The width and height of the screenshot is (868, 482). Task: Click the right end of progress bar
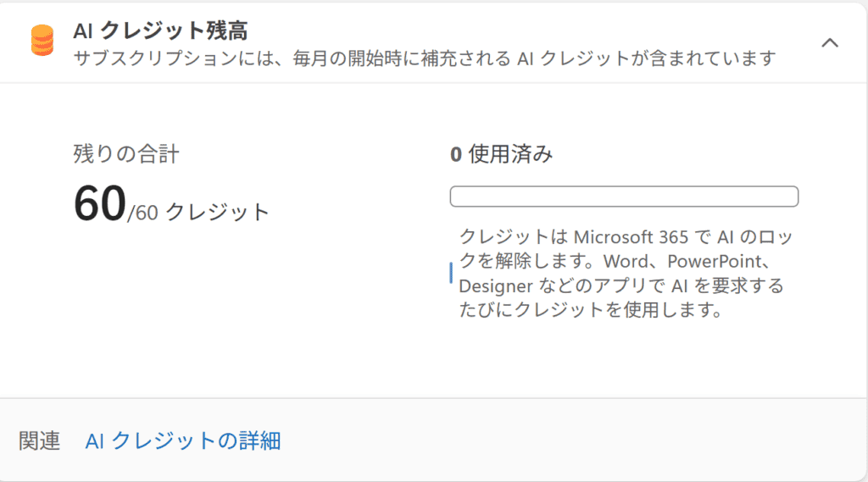point(793,197)
